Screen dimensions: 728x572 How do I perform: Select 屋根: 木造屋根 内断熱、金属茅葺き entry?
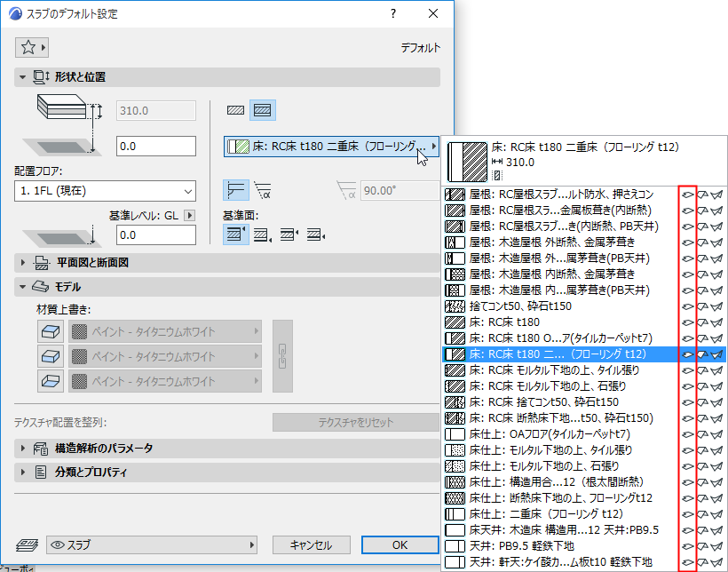coord(560,274)
